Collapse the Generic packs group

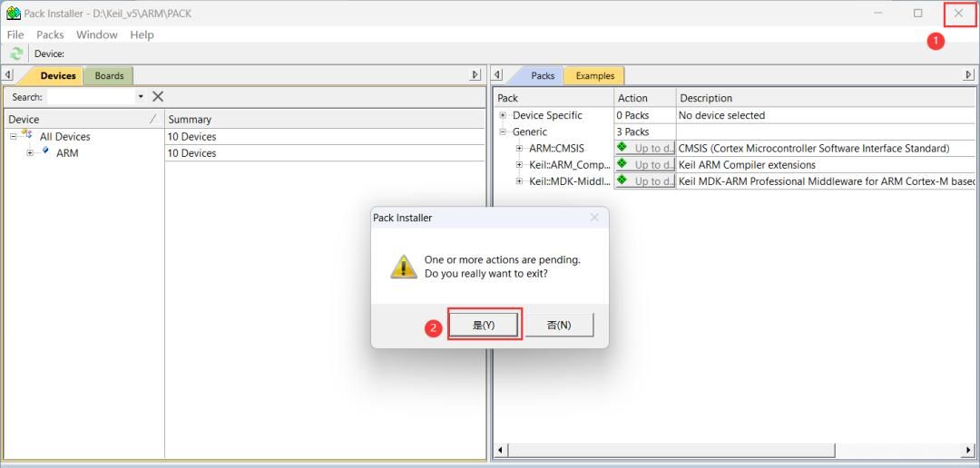click(x=503, y=132)
